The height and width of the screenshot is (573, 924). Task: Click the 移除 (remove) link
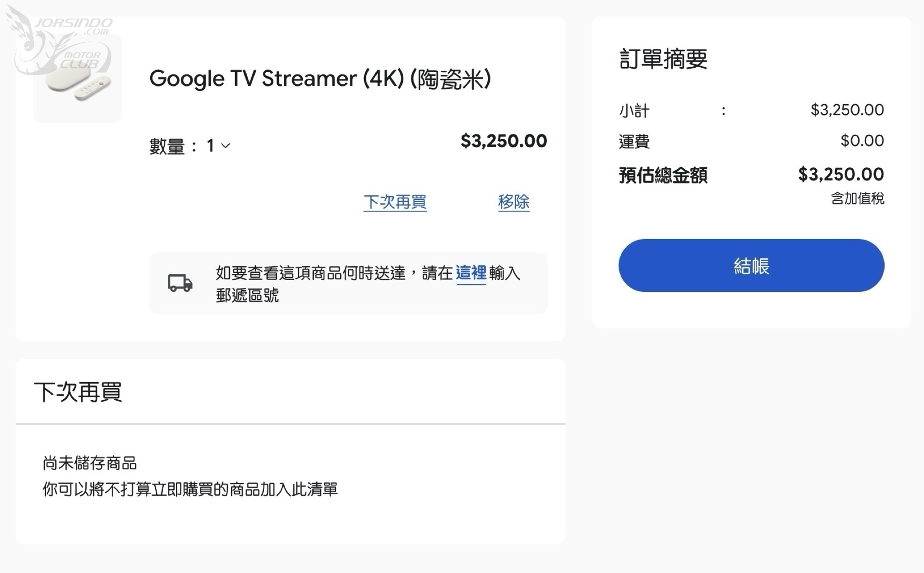[x=514, y=202]
